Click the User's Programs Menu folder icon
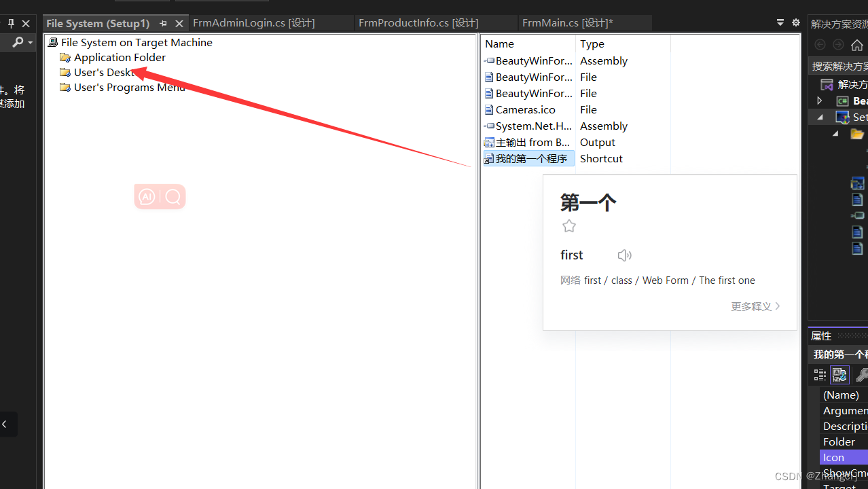This screenshot has height=489, width=868. pyautogui.click(x=65, y=87)
